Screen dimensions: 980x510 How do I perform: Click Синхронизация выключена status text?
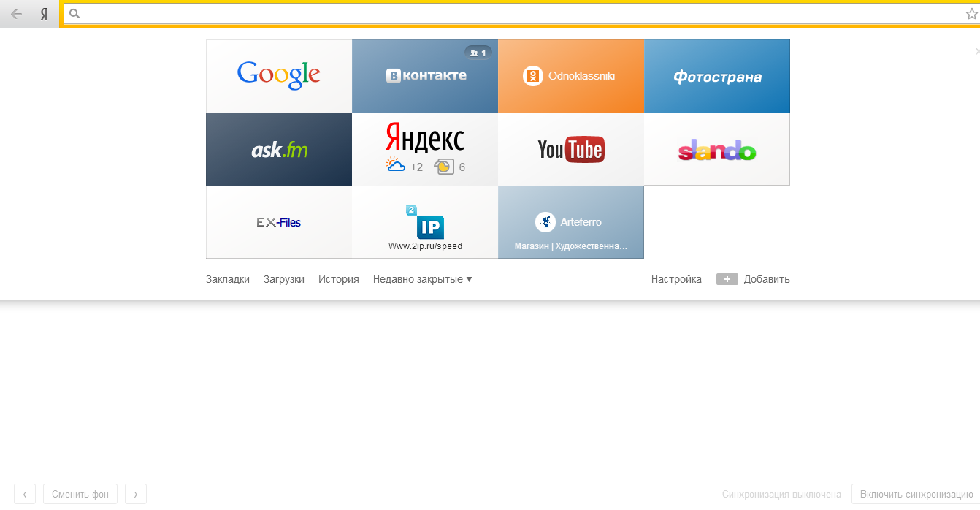781,495
